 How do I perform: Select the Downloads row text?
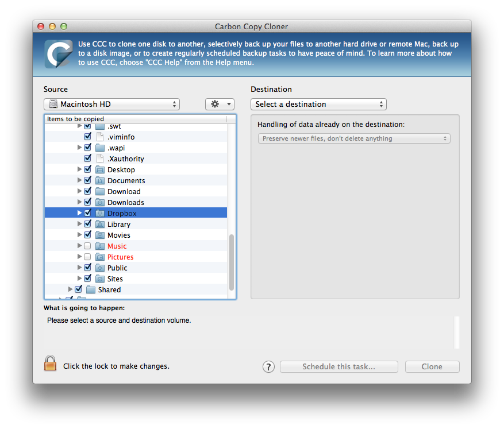click(x=126, y=202)
